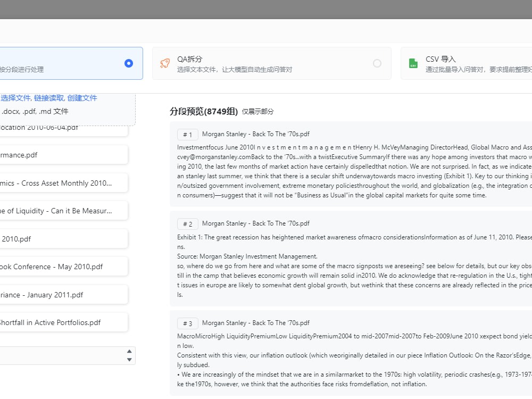This screenshot has height=399, width=532.
Task: Click the 链接读取 link
Action: 49,98
